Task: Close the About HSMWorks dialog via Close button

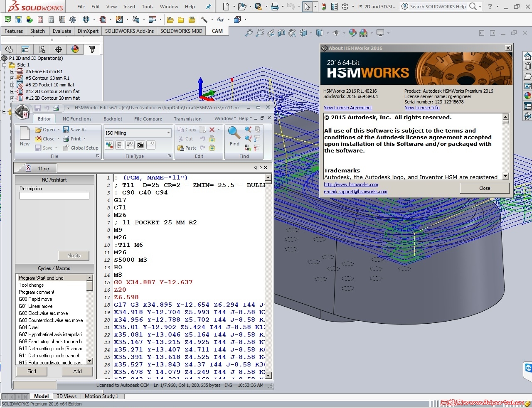Action: coord(485,188)
